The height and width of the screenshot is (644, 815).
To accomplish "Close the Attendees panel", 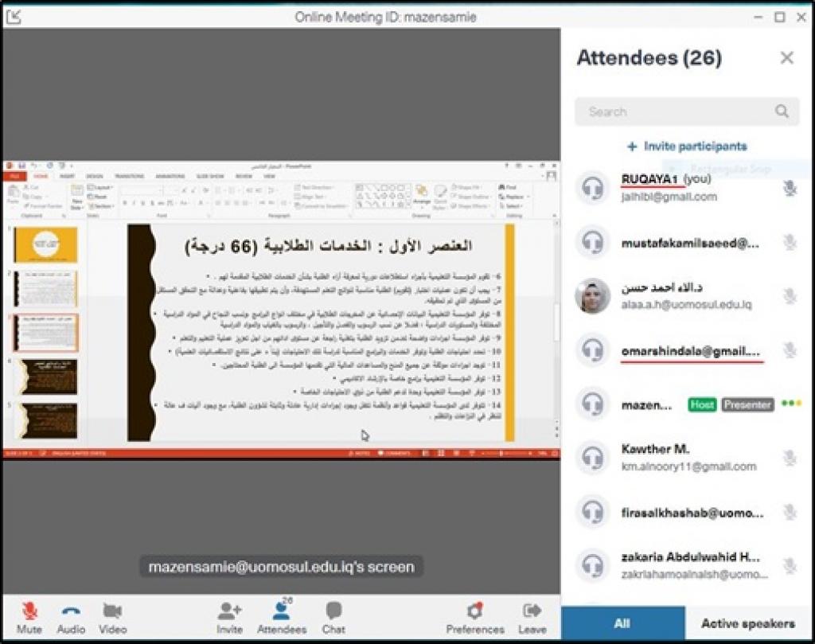I will point(786,58).
